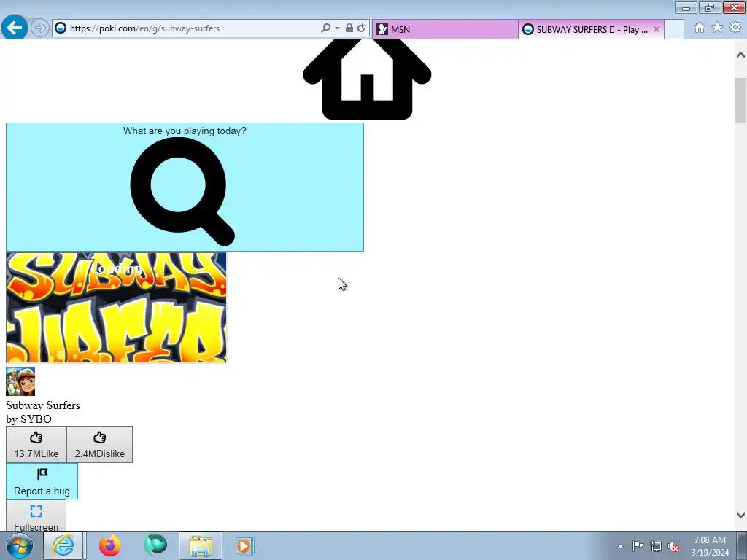Click the small Subway Surfers game thumbnail
The height and width of the screenshot is (560, 747).
point(20,381)
